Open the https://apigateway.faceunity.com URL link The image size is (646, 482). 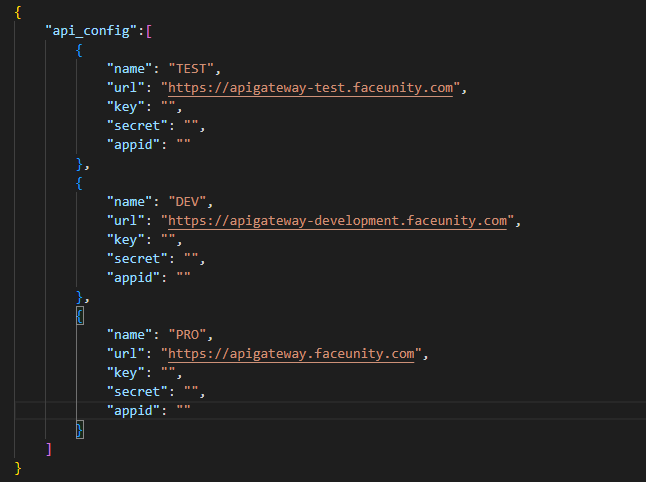coord(291,354)
